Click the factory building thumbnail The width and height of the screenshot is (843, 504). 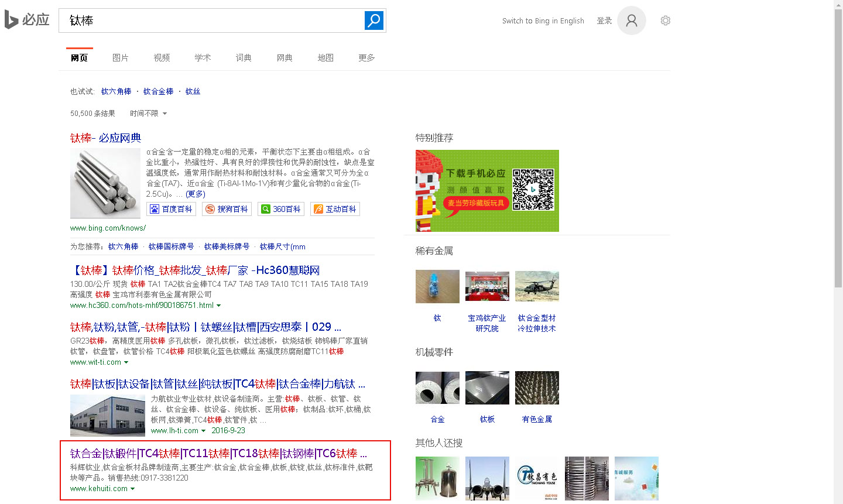[108, 416]
